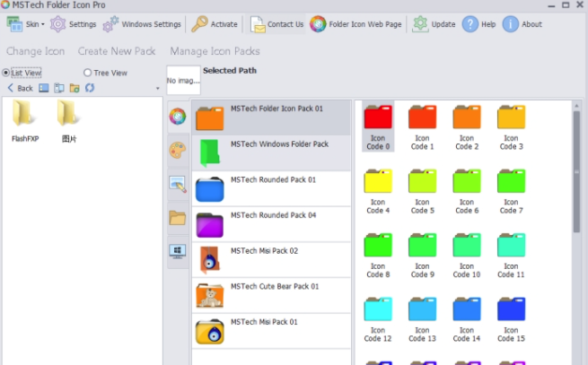Select the paint palette category icon
The image size is (588, 365).
tap(178, 151)
